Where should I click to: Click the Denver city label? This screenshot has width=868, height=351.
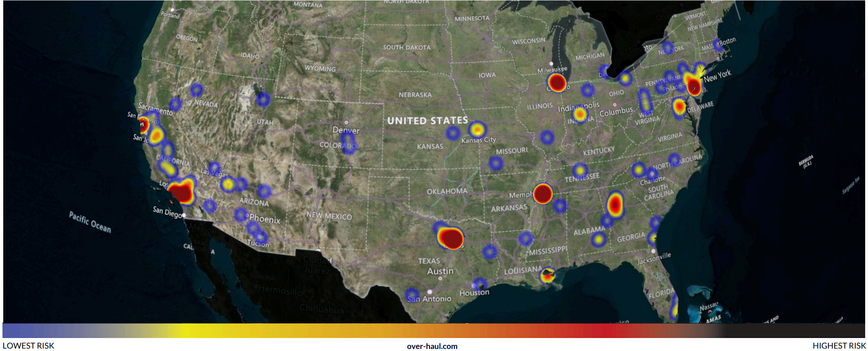click(346, 130)
